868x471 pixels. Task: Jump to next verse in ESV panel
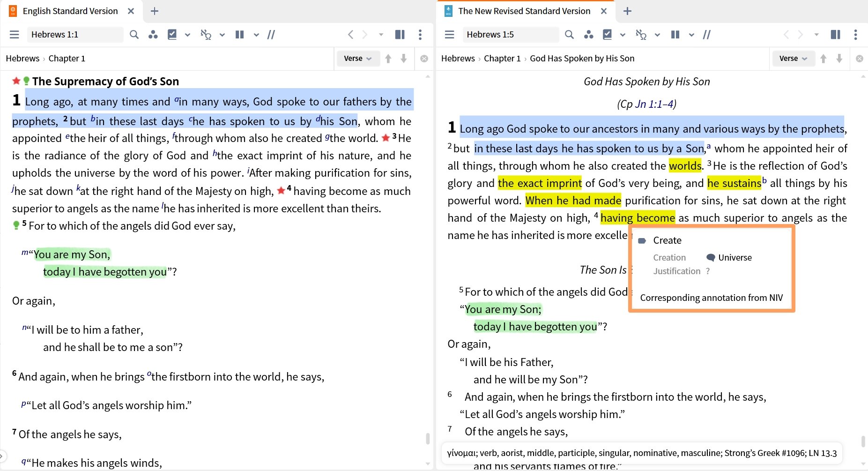point(404,59)
